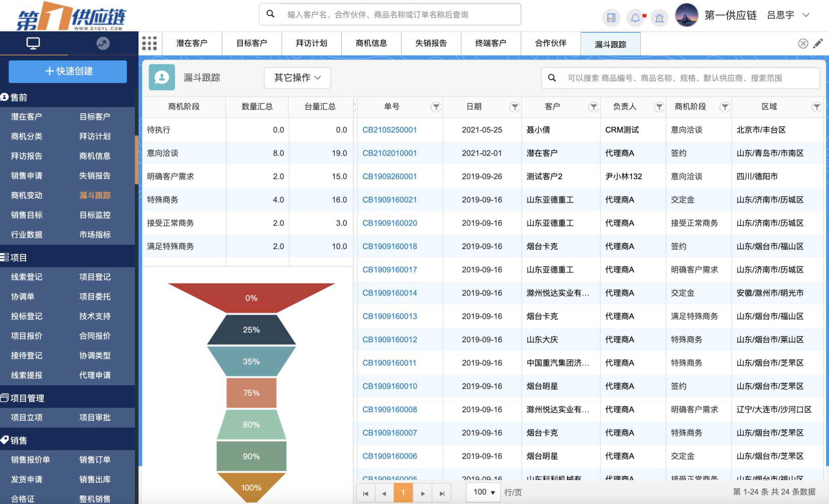
Task: Filter the 区域 column
Action: point(816,107)
